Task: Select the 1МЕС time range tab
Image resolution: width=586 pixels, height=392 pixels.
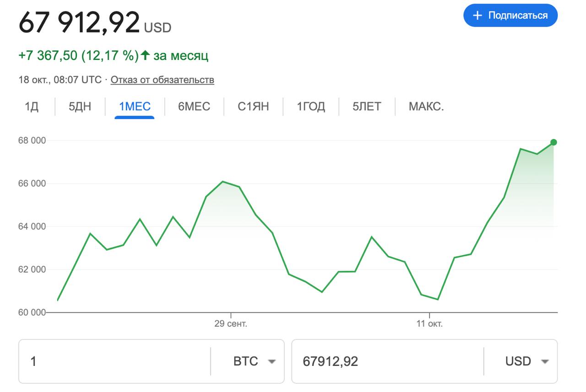Action: [x=135, y=107]
